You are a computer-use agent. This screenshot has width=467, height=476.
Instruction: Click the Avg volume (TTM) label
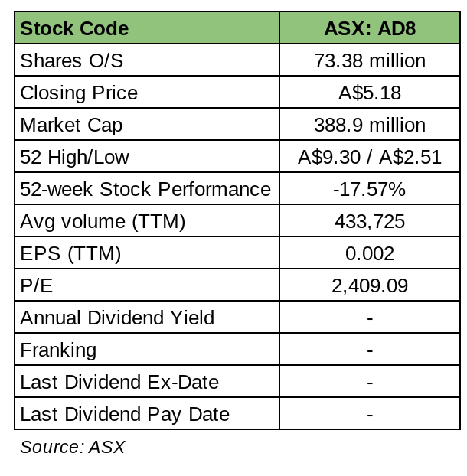tap(103, 222)
